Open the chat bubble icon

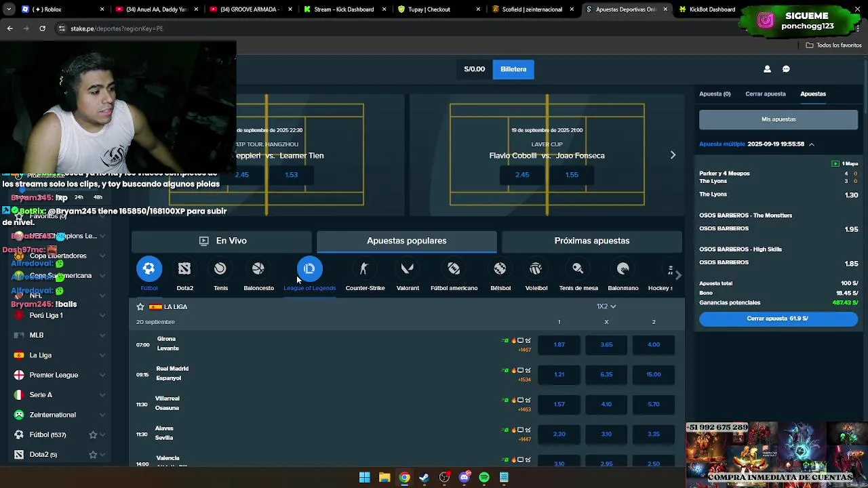coord(786,69)
